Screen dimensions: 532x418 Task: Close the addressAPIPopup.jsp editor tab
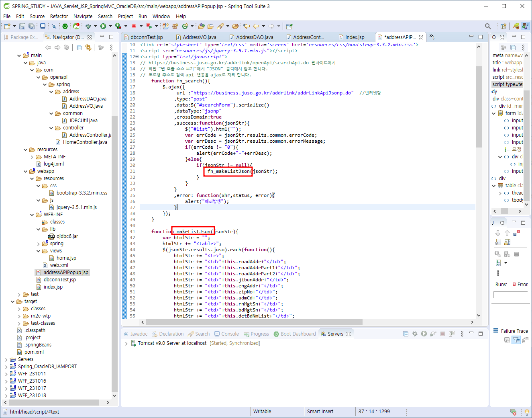pos(421,37)
